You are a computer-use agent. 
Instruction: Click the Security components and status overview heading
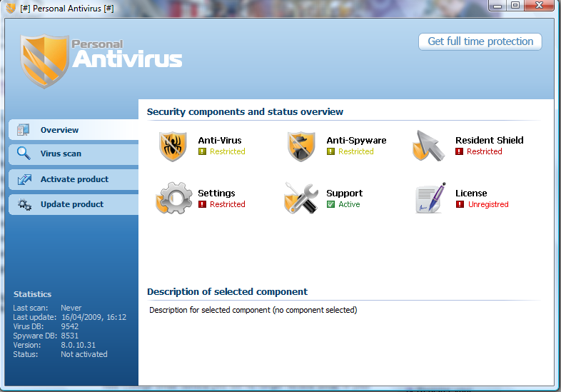245,112
